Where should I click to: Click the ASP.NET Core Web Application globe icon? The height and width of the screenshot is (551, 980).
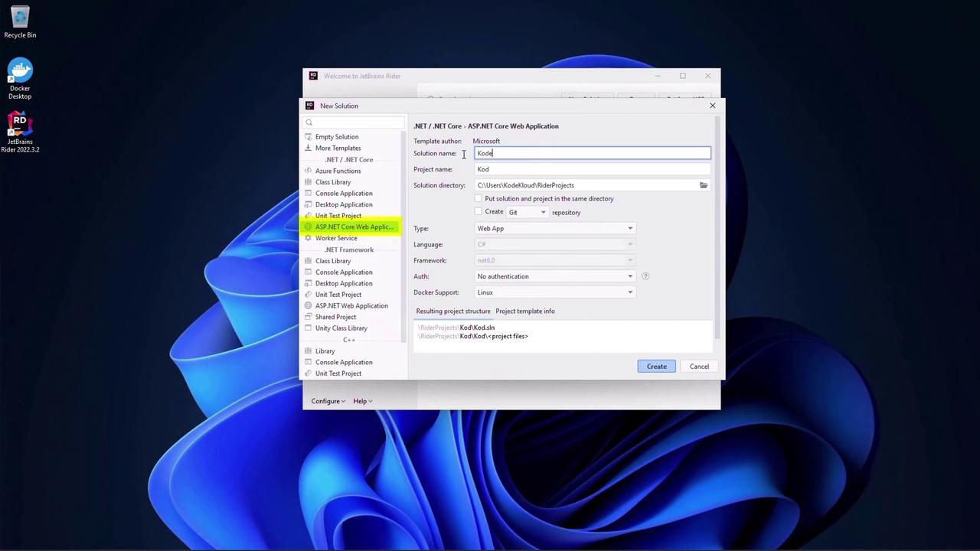[309, 227]
